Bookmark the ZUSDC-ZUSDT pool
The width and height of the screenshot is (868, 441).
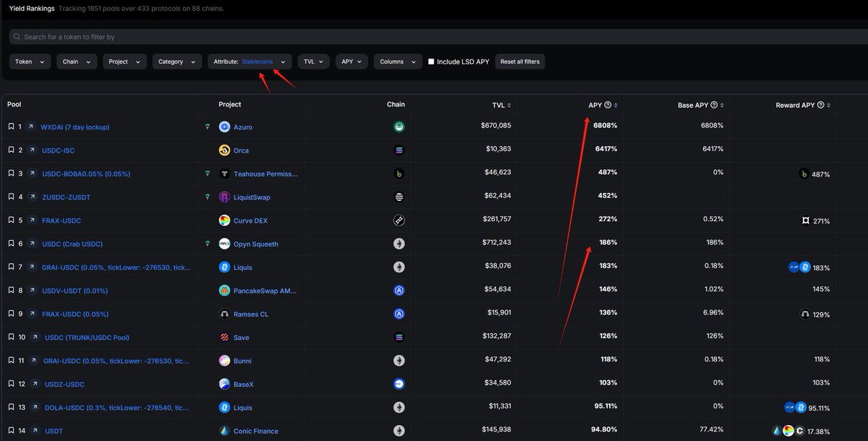tap(11, 197)
